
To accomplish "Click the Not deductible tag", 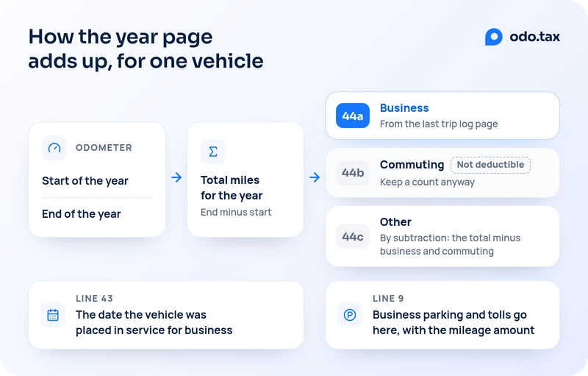I will [x=490, y=165].
